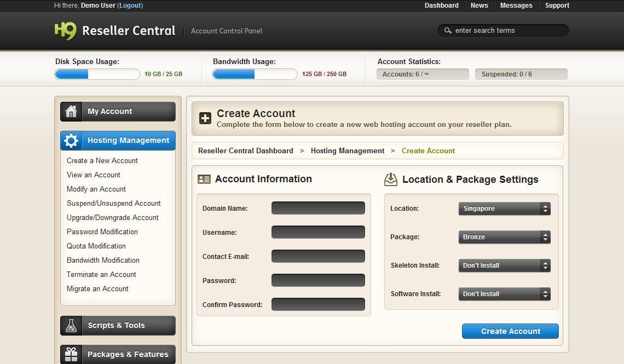Go to Dashboard in the top navigation
Image resolution: width=624 pixels, height=364 pixels.
441,5
